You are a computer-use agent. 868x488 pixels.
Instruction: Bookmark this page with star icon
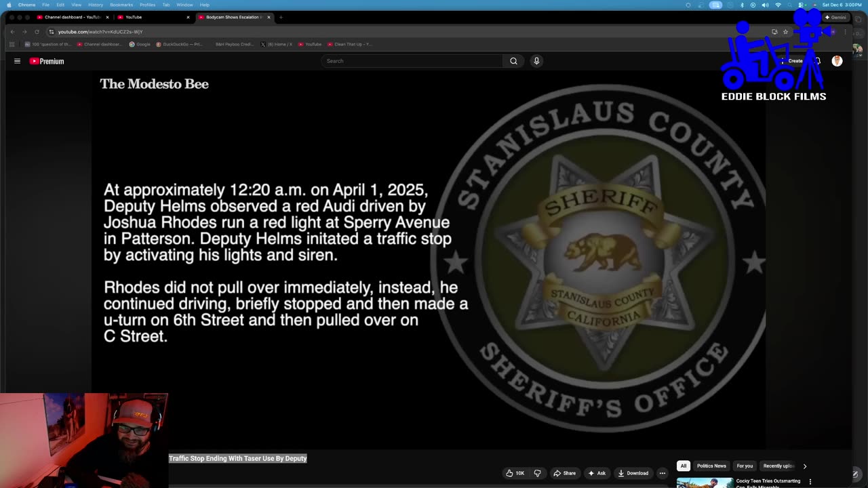click(785, 32)
